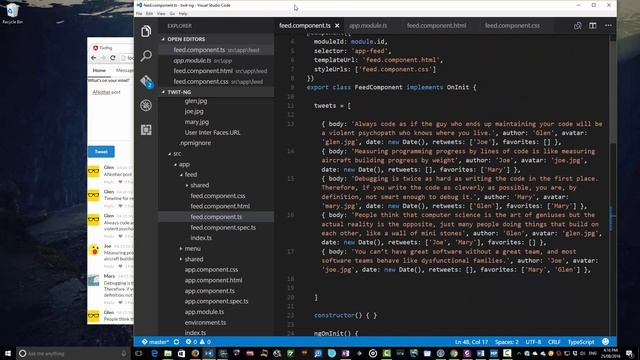Viewport: 640px width, 360px height.
Task: Click the browser back arrow in Chrome window
Action: coord(93,58)
